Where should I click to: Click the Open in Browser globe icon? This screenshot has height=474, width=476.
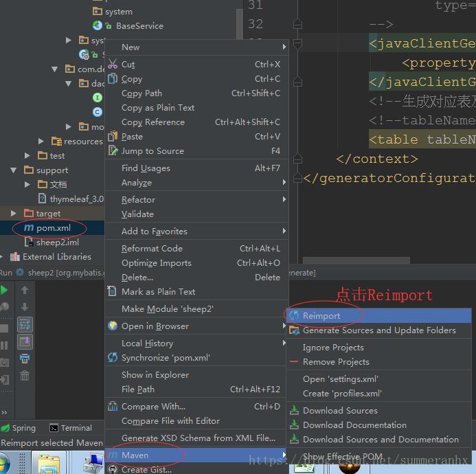tap(113, 326)
